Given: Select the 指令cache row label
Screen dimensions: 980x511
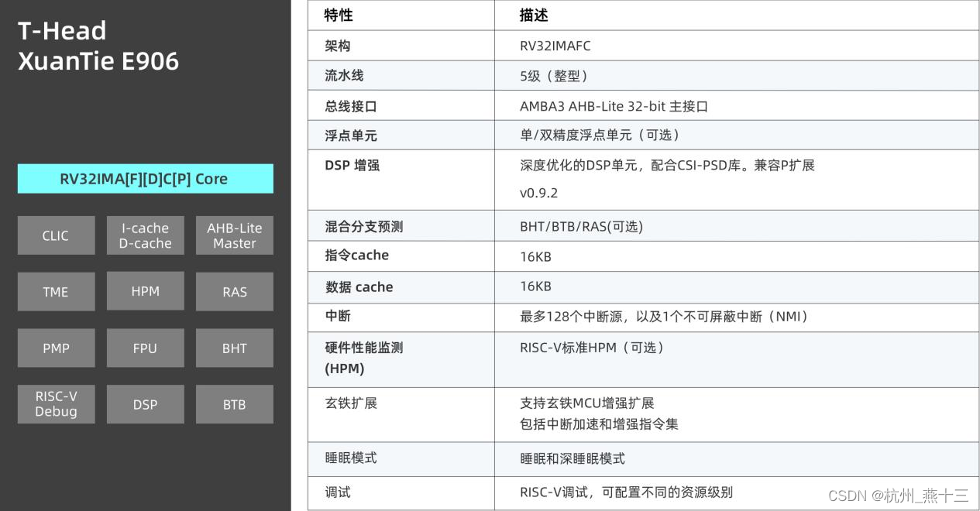Looking at the screenshot, I should (x=357, y=255).
